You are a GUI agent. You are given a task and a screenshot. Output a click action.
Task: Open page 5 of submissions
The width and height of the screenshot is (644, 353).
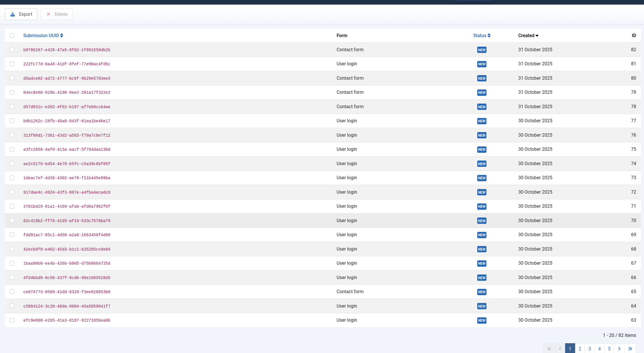(609, 348)
